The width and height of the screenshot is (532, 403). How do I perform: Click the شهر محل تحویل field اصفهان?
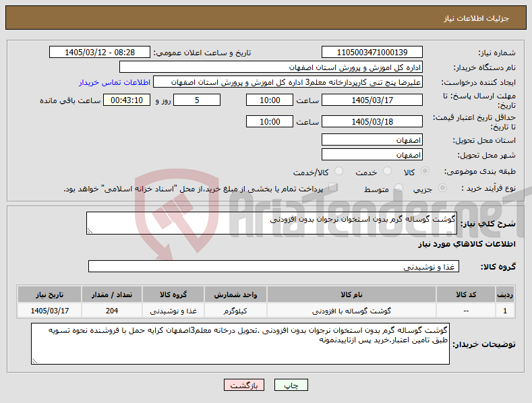(372, 155)
